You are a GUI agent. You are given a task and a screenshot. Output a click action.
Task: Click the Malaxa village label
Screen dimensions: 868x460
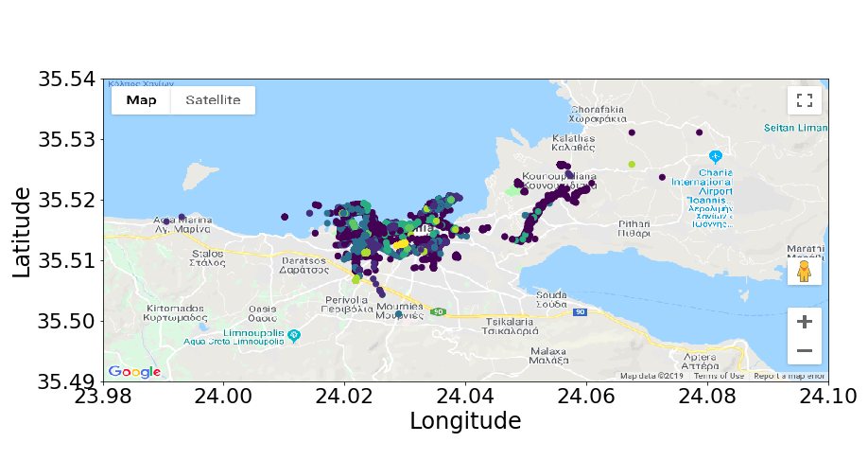click(x=548, y=355)
